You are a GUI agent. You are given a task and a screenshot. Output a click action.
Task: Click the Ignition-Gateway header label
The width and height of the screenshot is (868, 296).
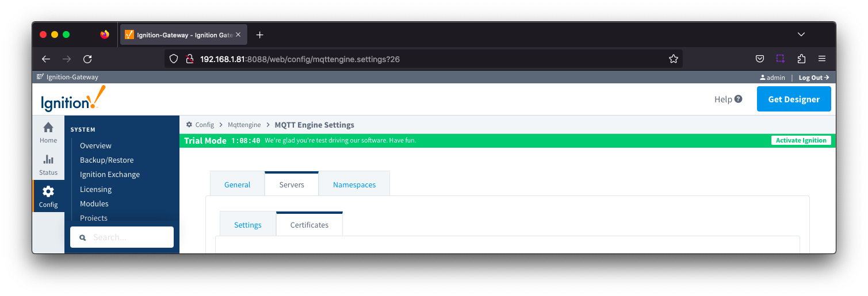tap(72, 77)
